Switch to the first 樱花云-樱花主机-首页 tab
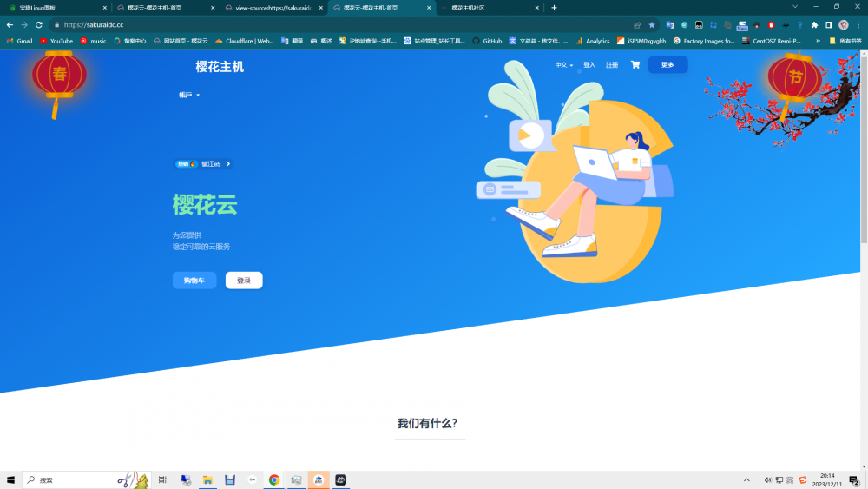 [165, 8]
